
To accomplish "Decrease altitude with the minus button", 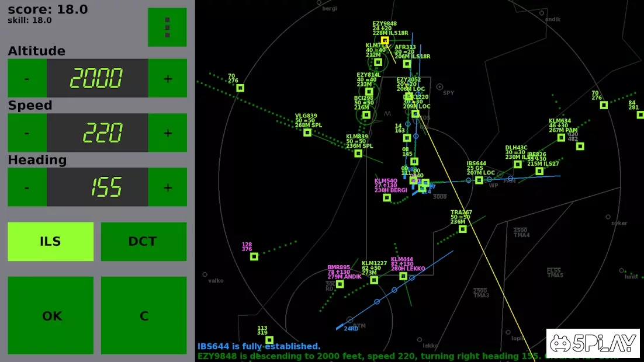I will point(27,78).
